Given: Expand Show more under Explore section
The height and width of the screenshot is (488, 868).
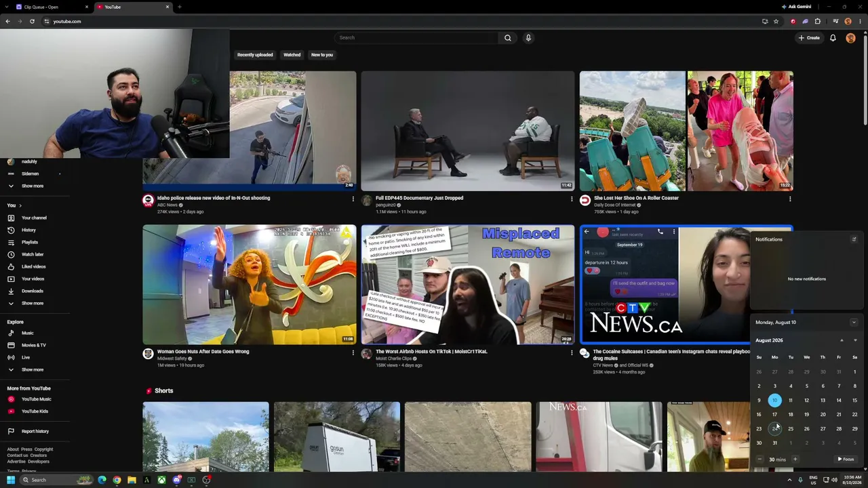Looking at the screenshot, I should point(32,369).
